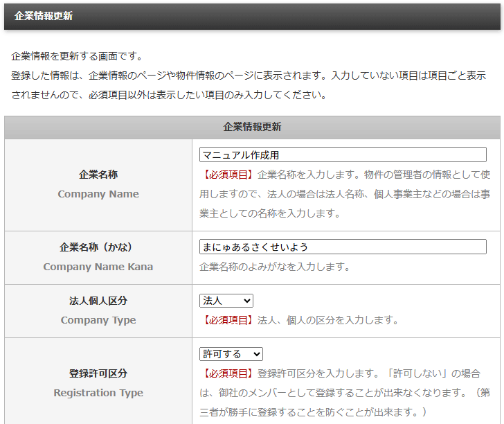Image resolution: width=504 pixels, height=424 pixels.
Task: Click the Company Name Kana label
Action: coord(98,267)
